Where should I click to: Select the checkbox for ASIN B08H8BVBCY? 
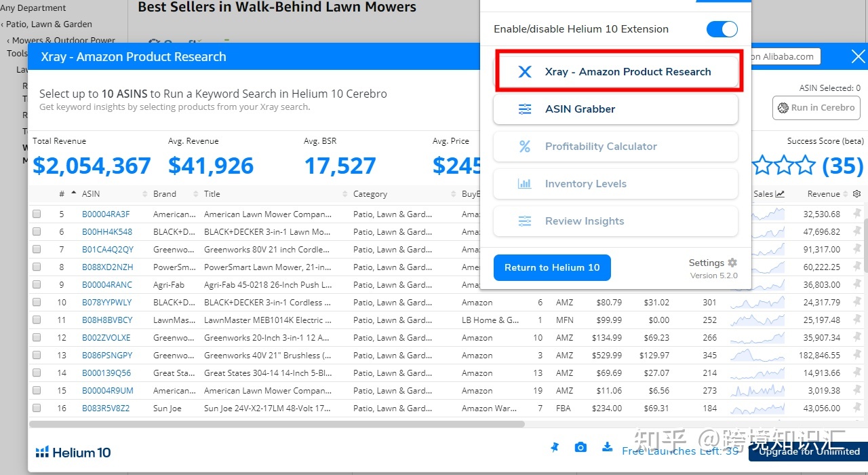[37, 320]
